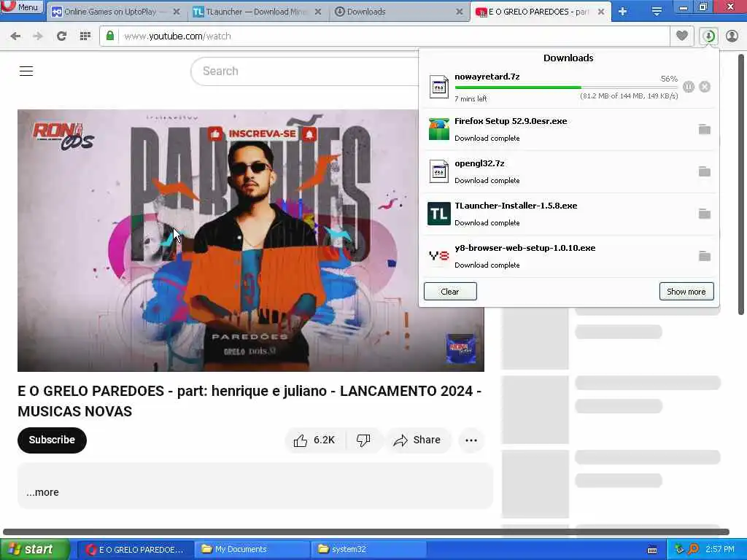
Task: Click the TLauncher-Installer-1.5.8.exe file name
Action: coord(516,206)
